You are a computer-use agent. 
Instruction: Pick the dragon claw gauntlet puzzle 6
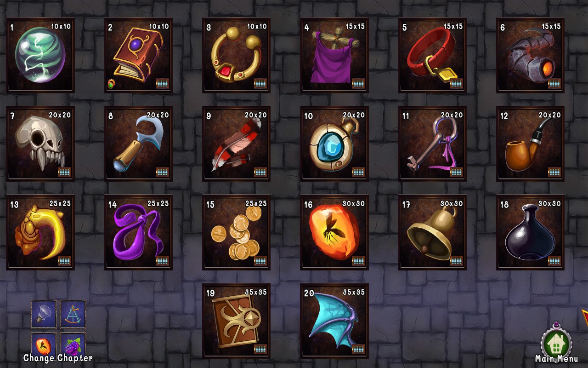530,55
